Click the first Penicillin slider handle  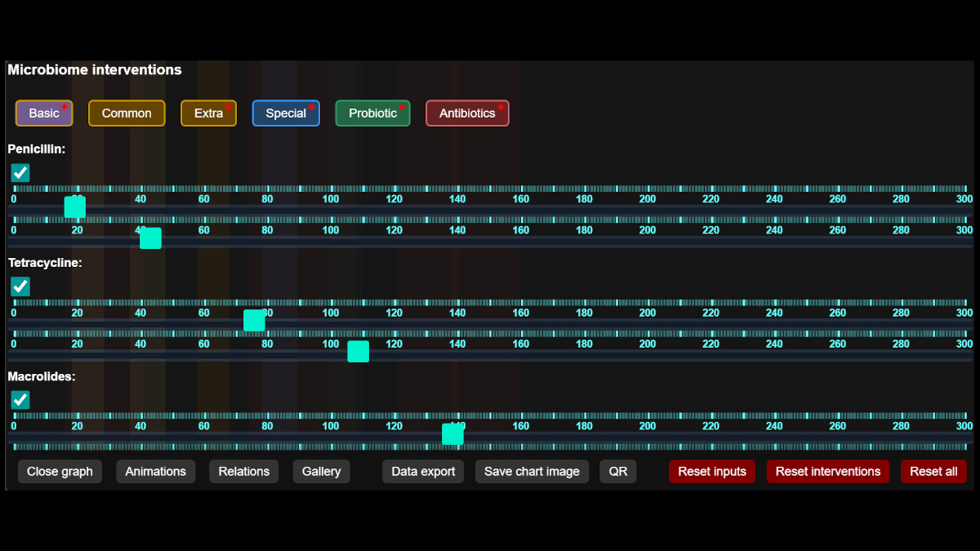[x=75, y=207]
